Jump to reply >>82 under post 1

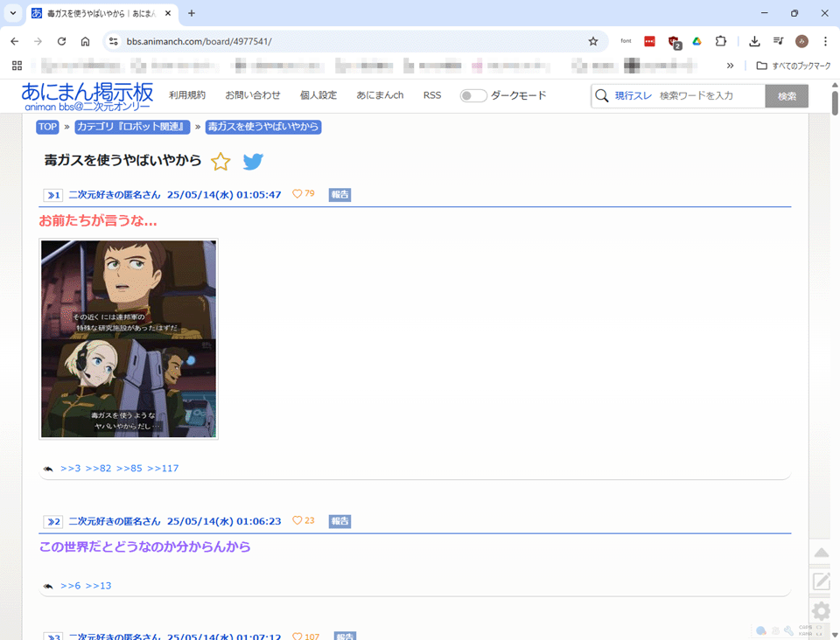pyautogui.click(x=98, y=469)
